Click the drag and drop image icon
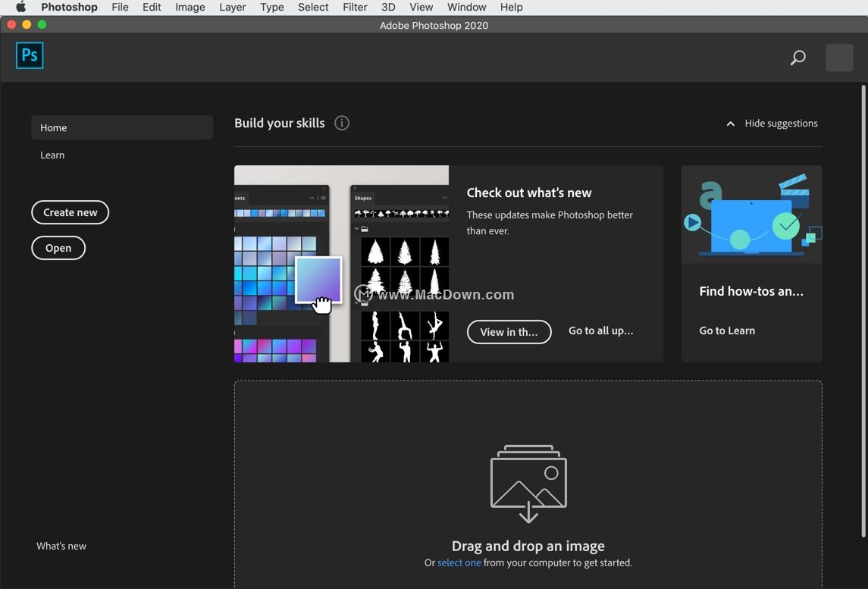This screenshot has height=589, width=868. (x=528, y=484)
